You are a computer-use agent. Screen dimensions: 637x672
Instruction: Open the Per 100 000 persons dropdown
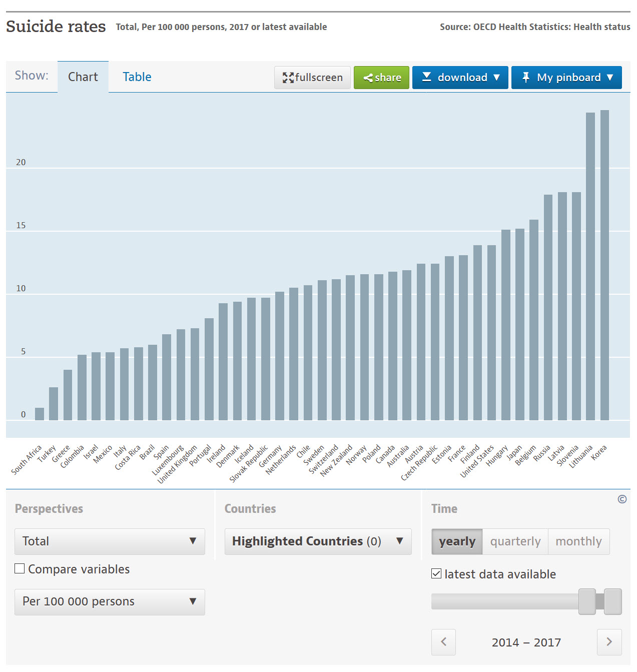110,601
